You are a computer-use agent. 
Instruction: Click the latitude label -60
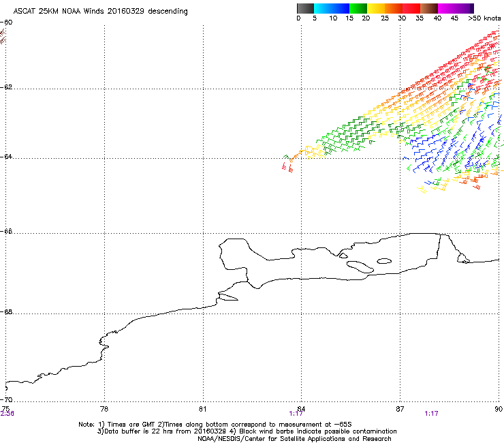(x=6, y=22)
